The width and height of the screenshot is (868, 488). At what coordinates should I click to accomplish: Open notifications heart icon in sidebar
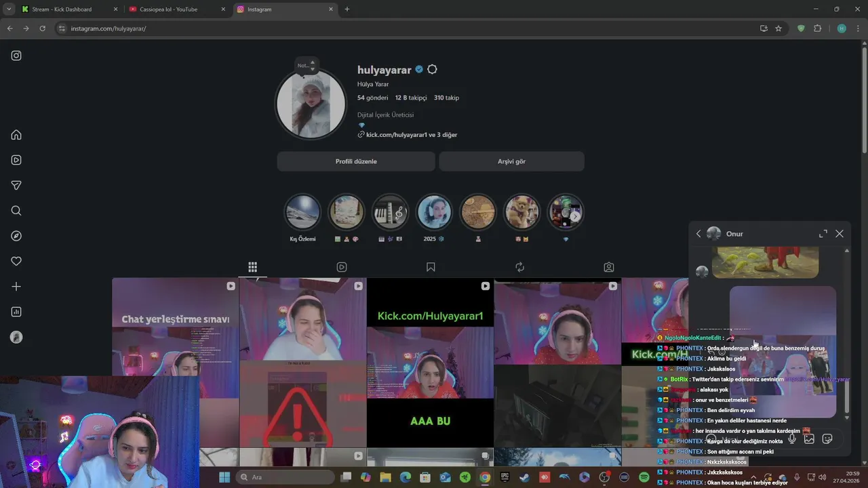click(16, 261)
